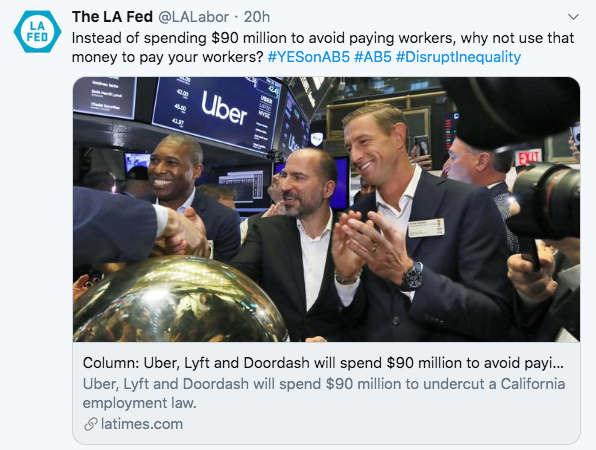
Task: Click the Uber logo in the photo
Action: pos(224,108)
